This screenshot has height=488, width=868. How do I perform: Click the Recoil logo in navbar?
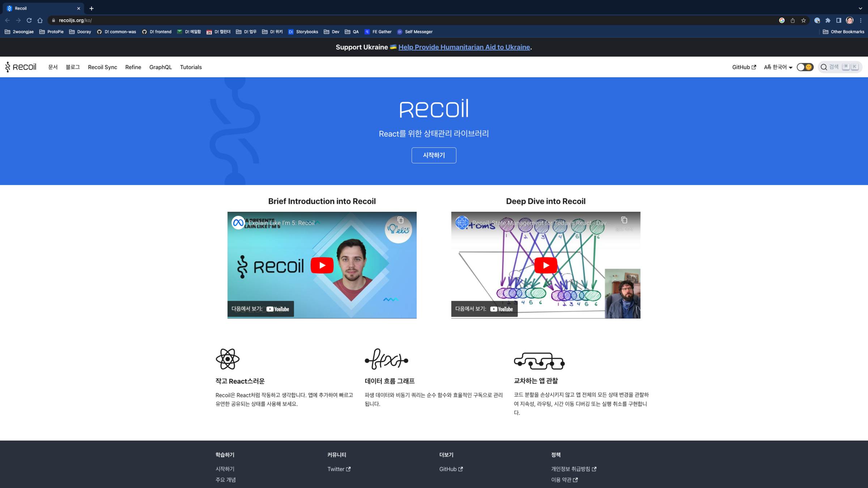(x=21, y=67)
